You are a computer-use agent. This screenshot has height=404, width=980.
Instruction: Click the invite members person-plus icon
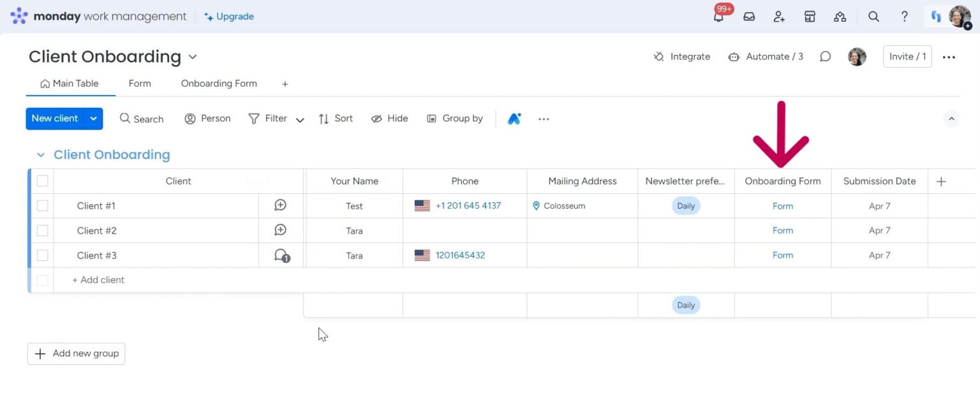[x=779, y=17]
